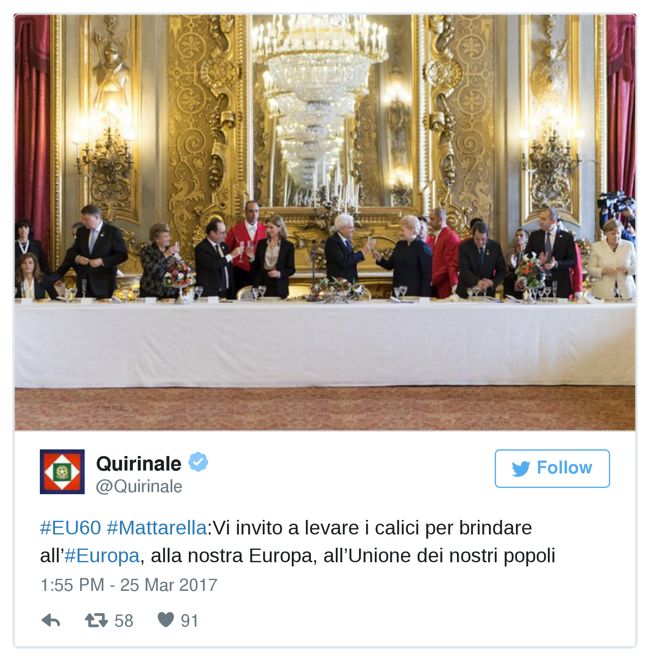The image size is (650, 661).
Task: Click the retweet count 58
Action: click(124, 621)
